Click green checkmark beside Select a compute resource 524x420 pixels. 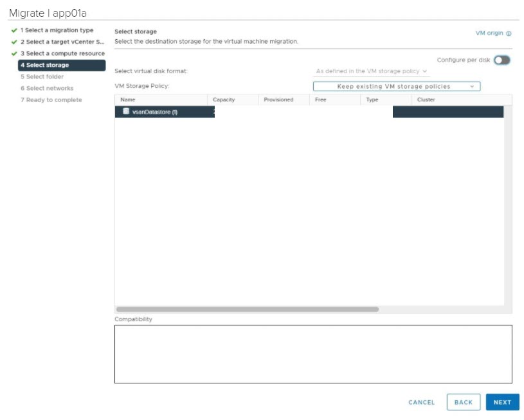(14, 53)
